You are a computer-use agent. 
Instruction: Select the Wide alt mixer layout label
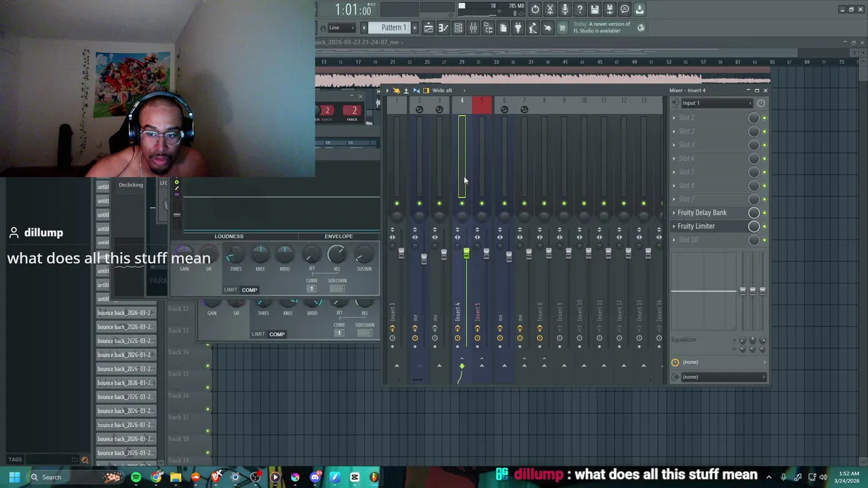(x=442, y=90)
